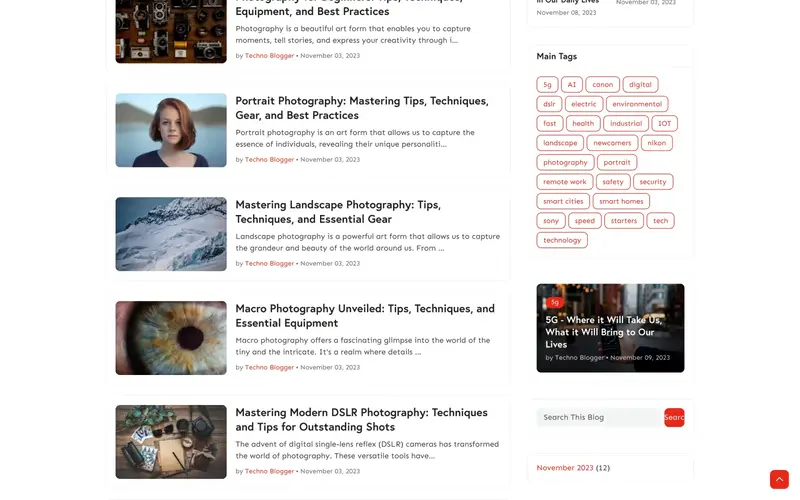800x500 pixels.
Task: Open the industrial tag
Action: coord(626,123)
